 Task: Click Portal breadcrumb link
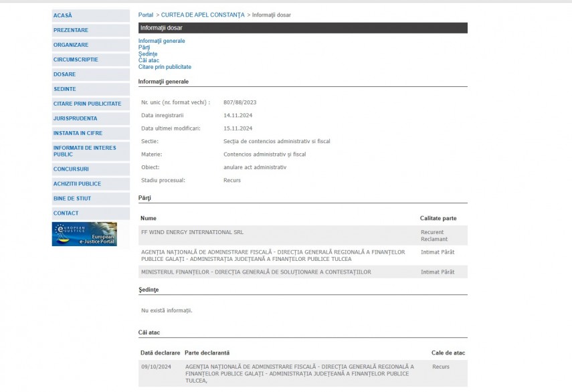[145, 15]
